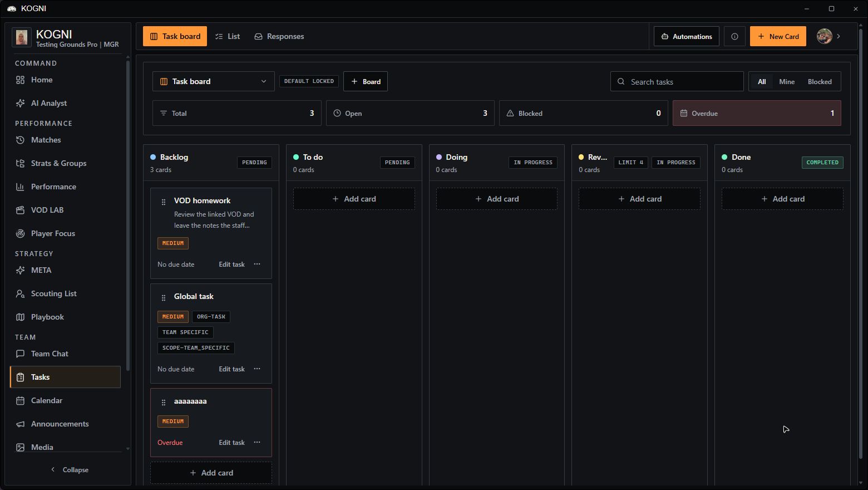Screen dimensions: 868x490
Task: Click the Overdue label on aaaaaaaa card
Action: 170,443
